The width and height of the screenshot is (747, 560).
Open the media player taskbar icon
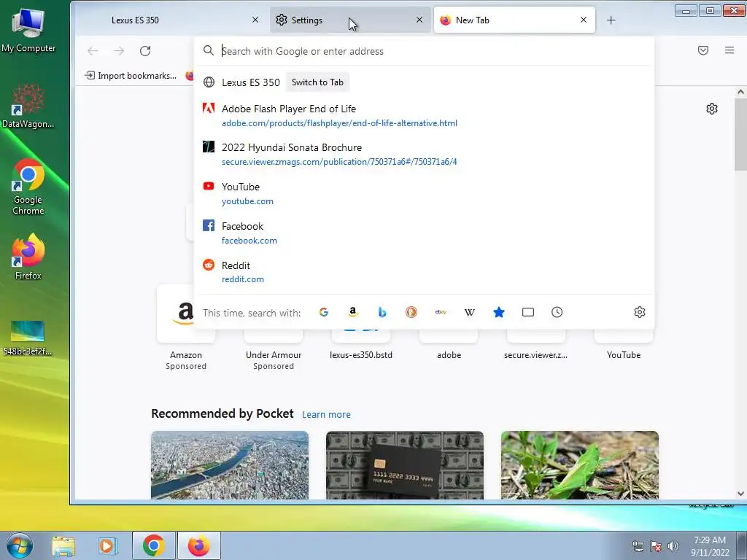tap(107, 546)
